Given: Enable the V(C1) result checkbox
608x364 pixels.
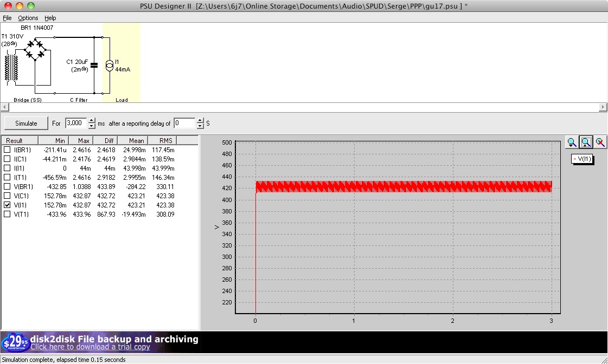Looking at the screenshot, I should tap(7, 196).
